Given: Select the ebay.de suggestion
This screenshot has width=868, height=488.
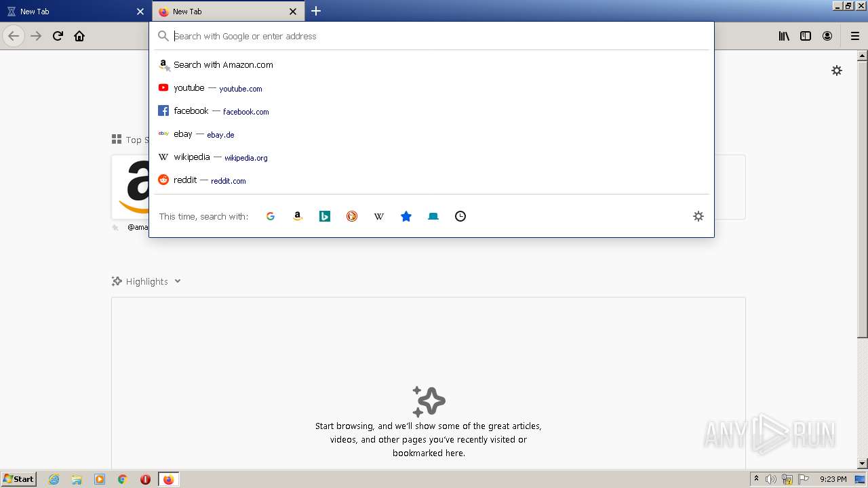Looking at the screenshot, I should click(x=432, y=134).
